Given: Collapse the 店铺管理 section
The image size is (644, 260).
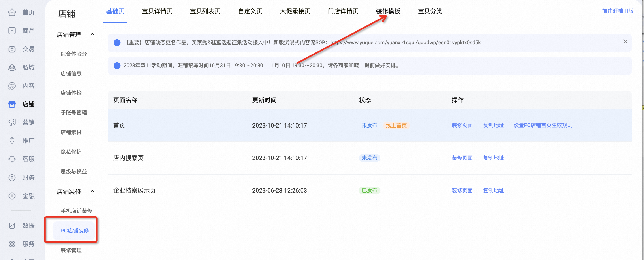Looking at the screenshot, I should point(92,34).
